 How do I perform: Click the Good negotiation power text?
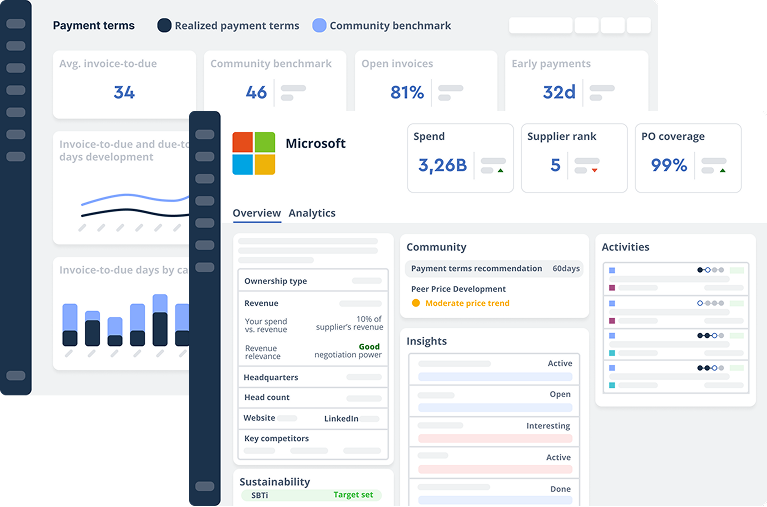[348, 351]
